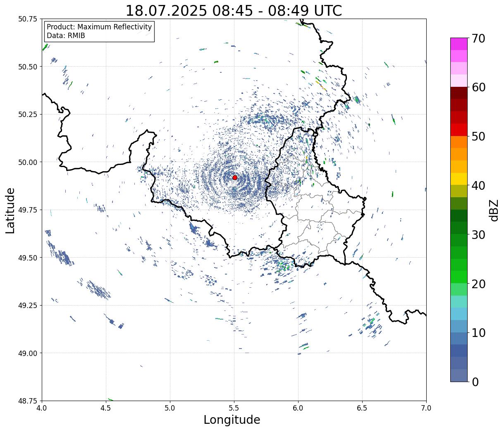Click the colorbar tick label 50
The image size is (504, 430).
click(478, 136)
